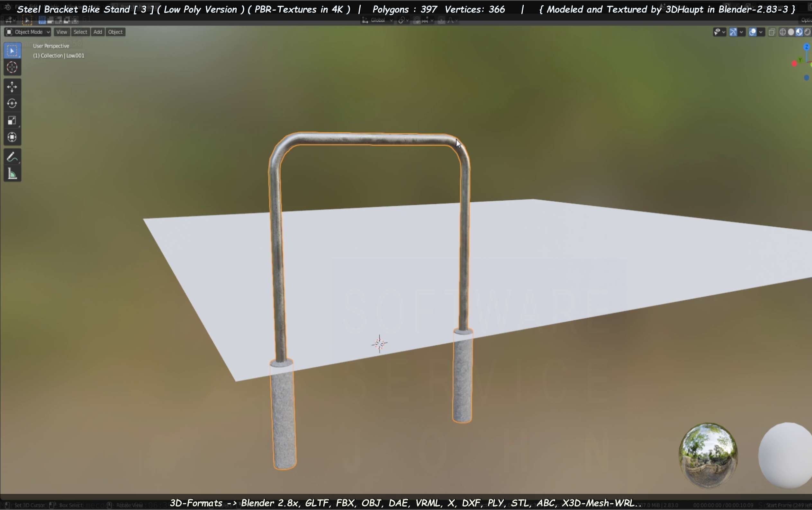Choose the 'invert selection' mode icon
The image size is (812, 510).
[67, 21]
